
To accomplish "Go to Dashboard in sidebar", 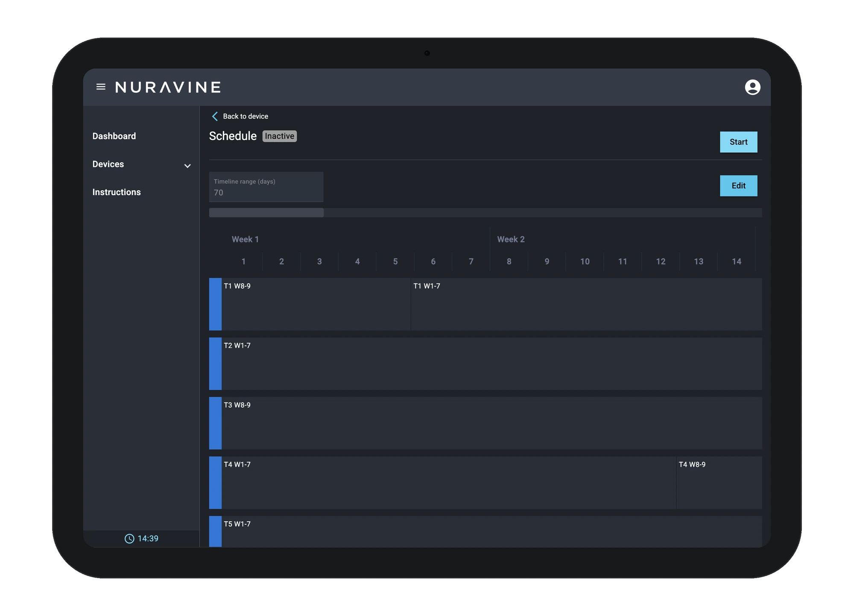I will pos(114,136).
